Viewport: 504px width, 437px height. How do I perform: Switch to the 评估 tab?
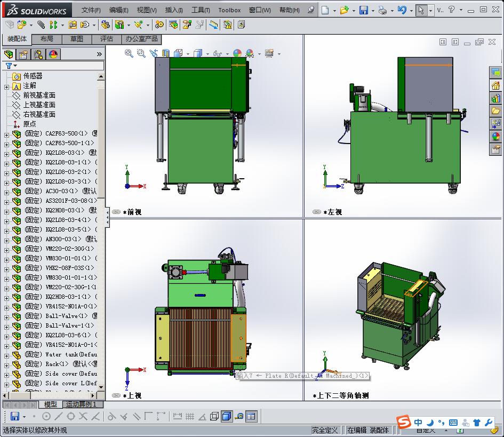click(x=107, y=39)
